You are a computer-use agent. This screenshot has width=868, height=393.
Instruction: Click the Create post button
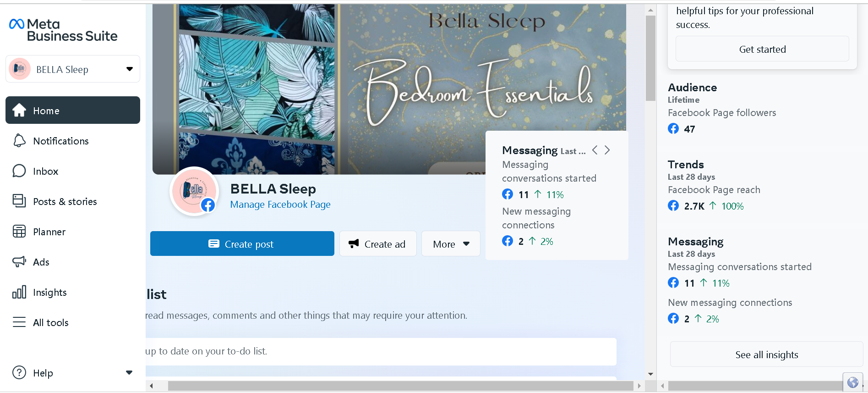point(242,244)
